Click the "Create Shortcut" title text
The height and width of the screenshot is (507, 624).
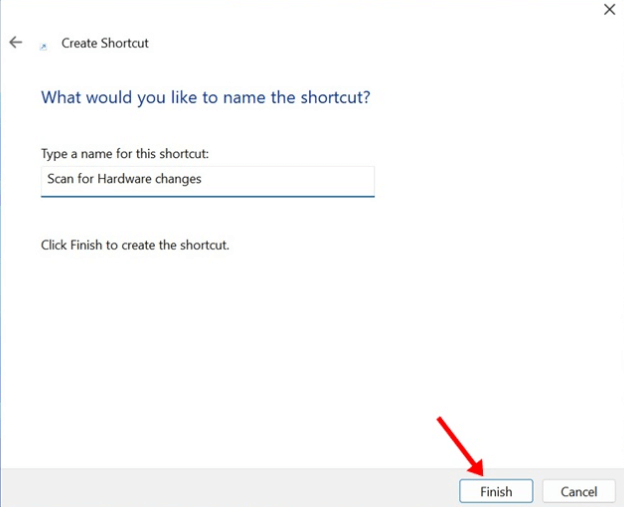105,43
